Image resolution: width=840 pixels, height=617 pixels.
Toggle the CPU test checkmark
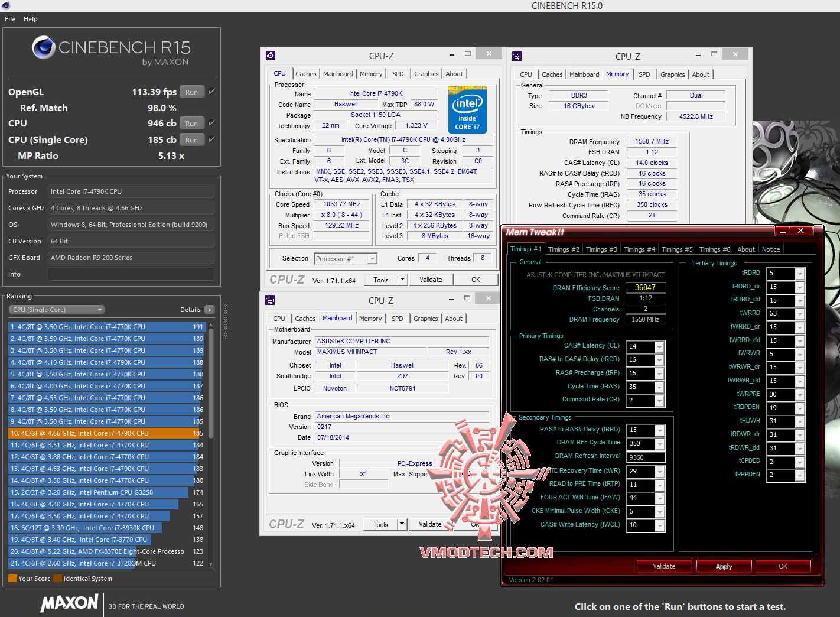211,123
